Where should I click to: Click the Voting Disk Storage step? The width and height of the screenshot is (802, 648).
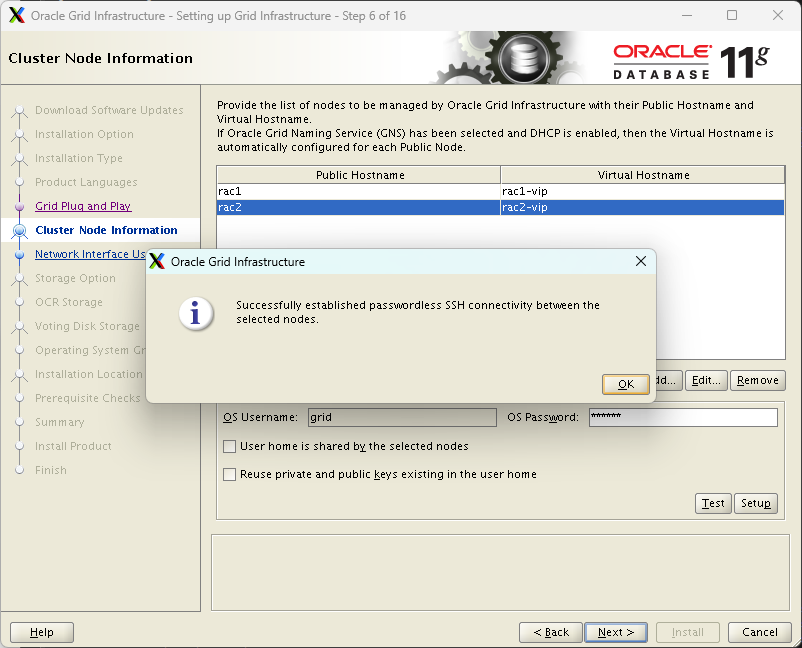tap(87, 326)
